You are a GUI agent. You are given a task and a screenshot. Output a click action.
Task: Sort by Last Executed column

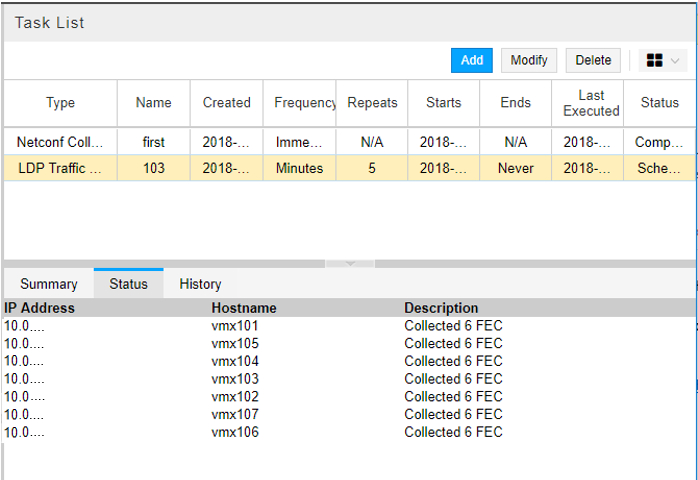coord(591,103)
